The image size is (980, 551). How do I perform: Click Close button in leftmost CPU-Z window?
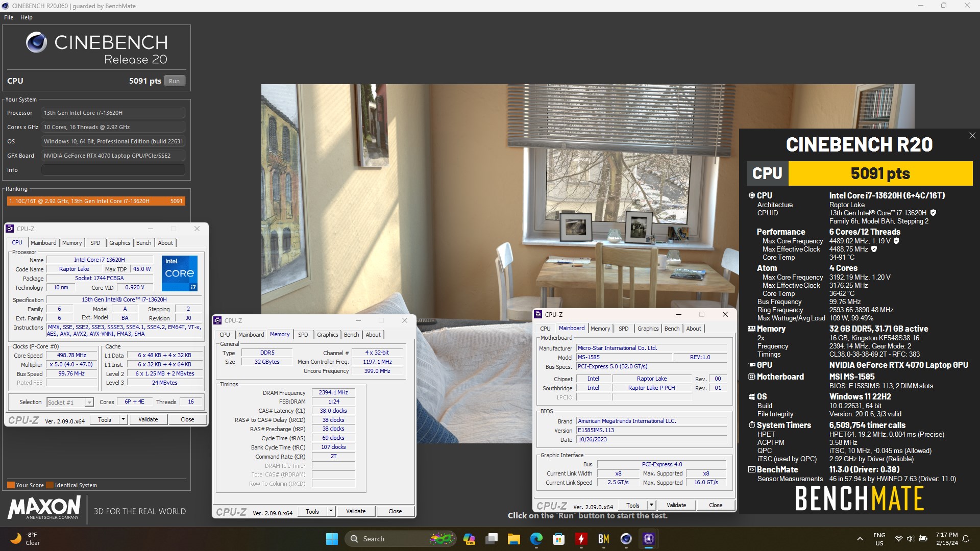coord(187,419)
